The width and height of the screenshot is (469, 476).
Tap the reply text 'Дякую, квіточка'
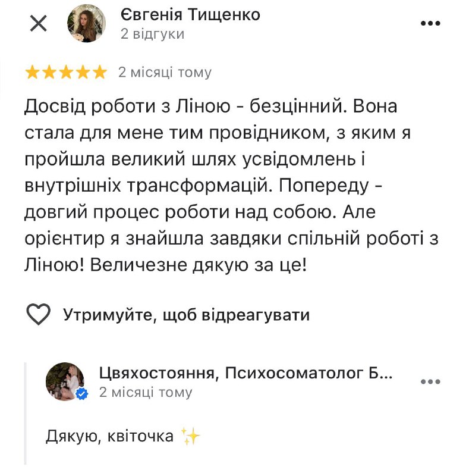click(109, 437)
